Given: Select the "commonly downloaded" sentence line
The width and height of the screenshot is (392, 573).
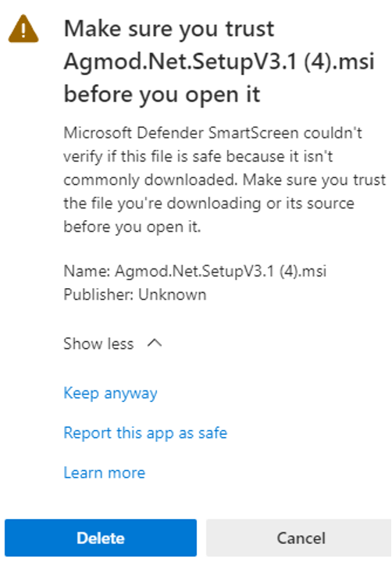Looking at the screenshot, I should point(153,180).
